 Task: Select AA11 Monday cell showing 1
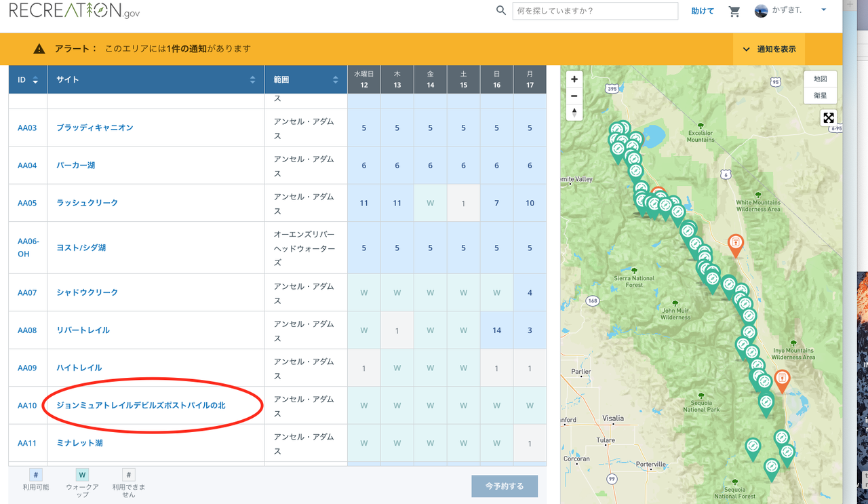coord(530,443)
